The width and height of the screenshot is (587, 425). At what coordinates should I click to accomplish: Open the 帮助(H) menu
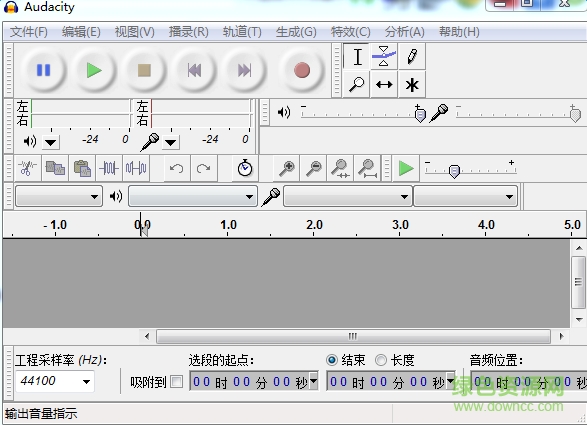point(459,32)
